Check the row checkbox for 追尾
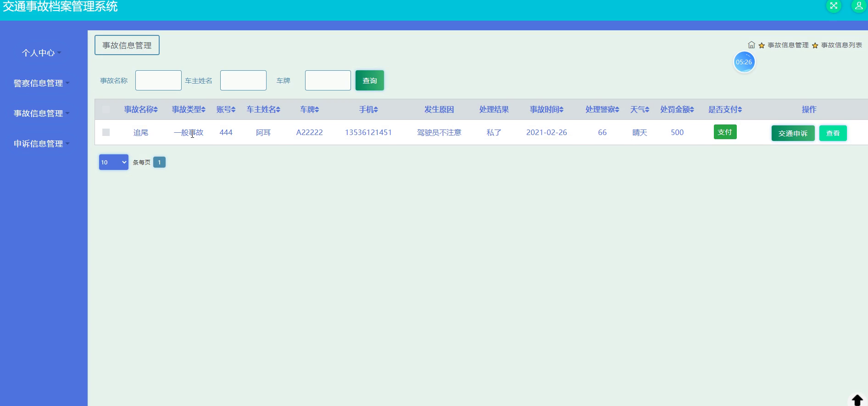This screenshot has width=868, height=406. point(106,132)
